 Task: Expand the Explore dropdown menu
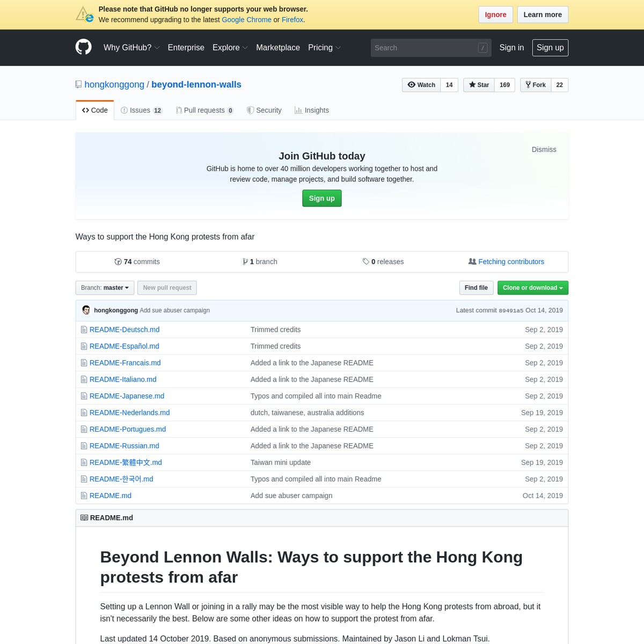[230, 47]
